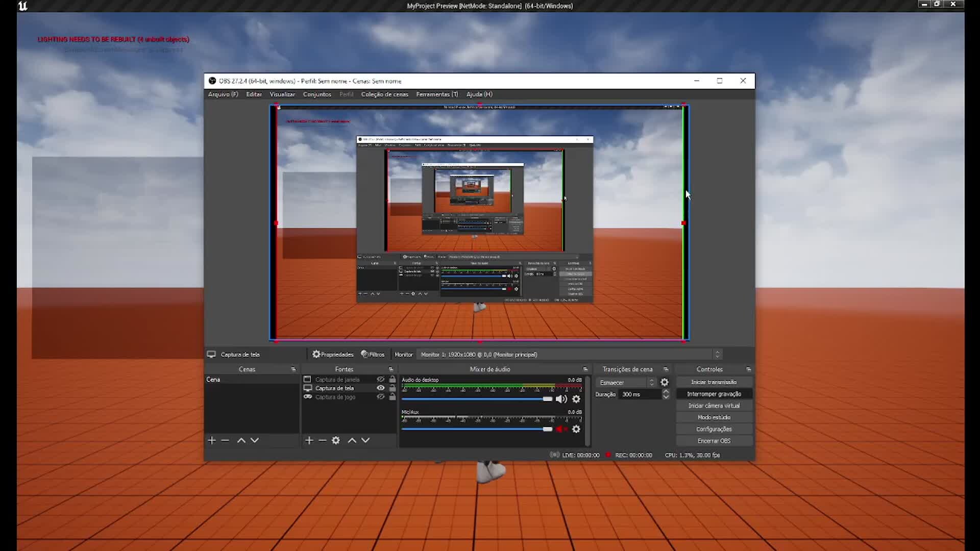
Task: Open Propriedades for the selected source
Action: (333, 354)
